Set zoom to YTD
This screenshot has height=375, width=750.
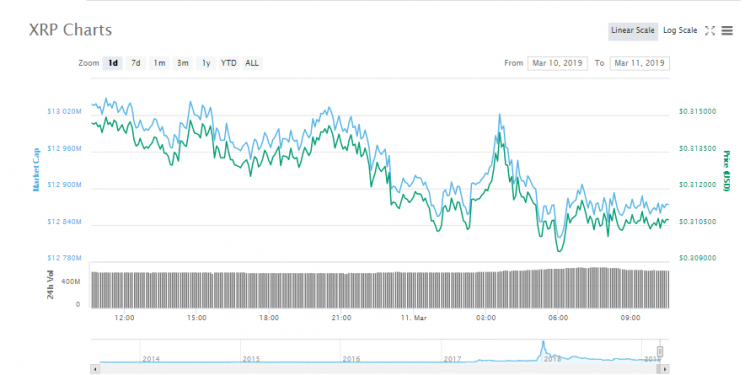[x=229, y=63]
